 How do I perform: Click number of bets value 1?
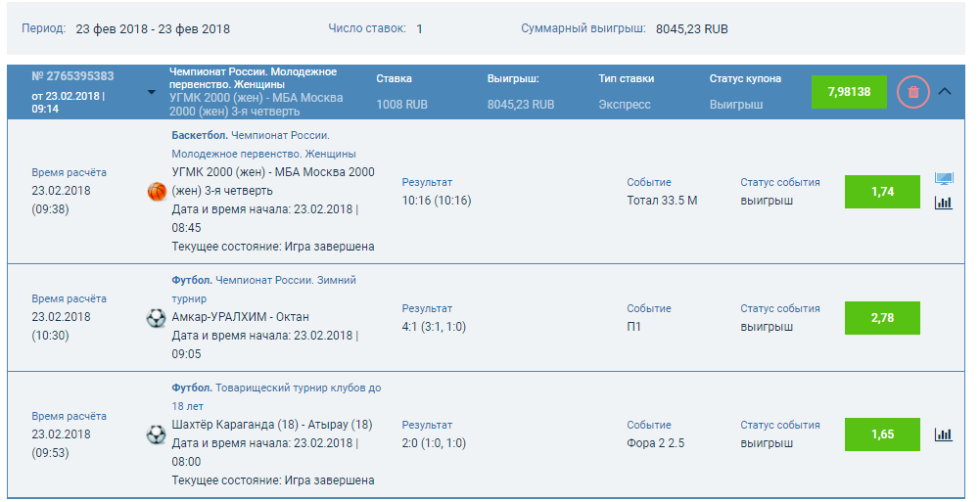click(x=419, y=28)
